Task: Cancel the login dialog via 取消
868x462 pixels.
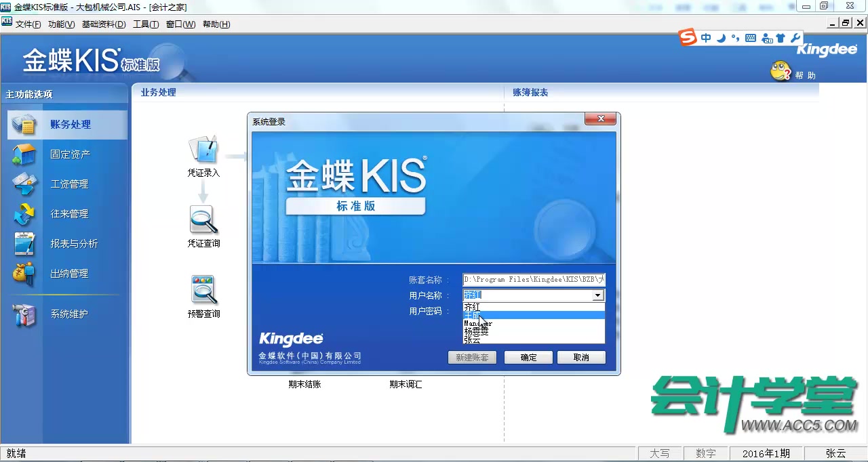Action: pyautogui.click(x=581, y=357)
